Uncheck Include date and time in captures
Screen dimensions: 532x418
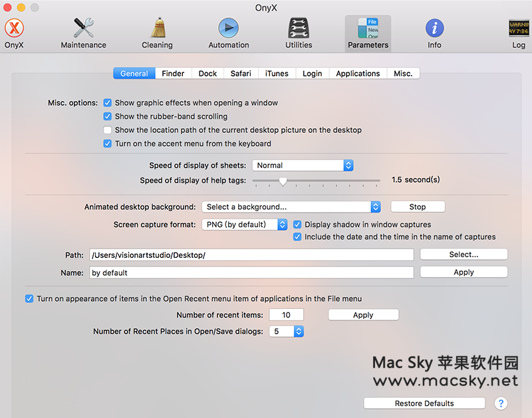pos(297,237)
